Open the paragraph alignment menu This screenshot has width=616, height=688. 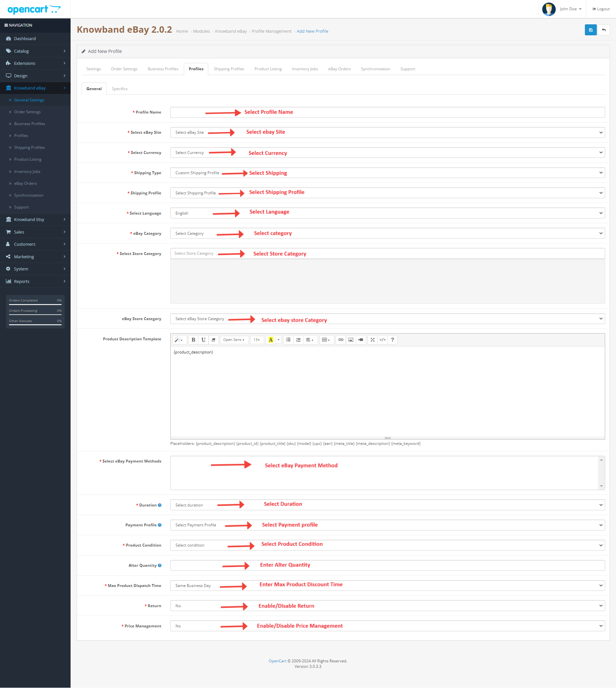(x=310, y=340)
